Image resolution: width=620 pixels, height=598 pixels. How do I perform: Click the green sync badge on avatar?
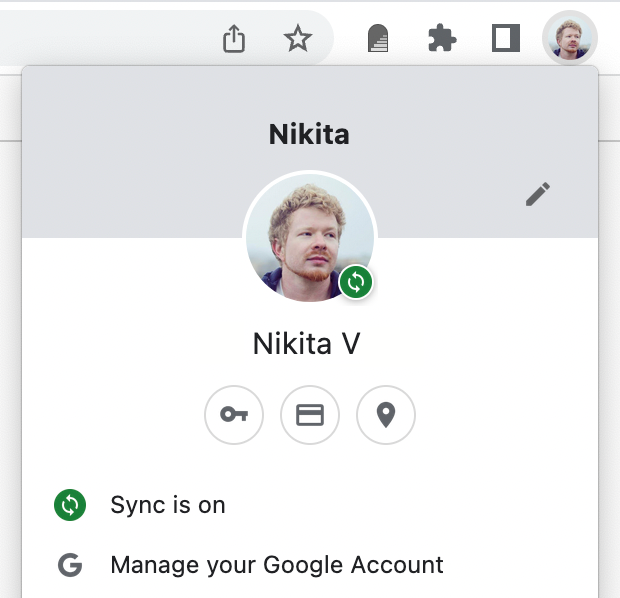click(355, 282)
